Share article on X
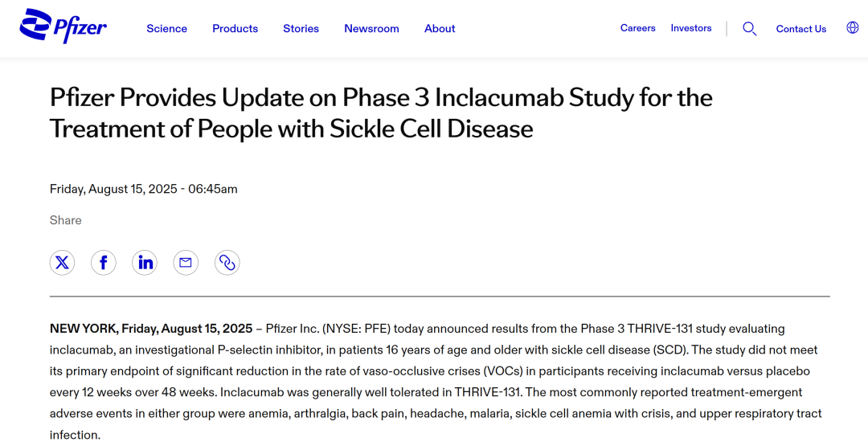This screenshot has height=446, width=868. 62,262
